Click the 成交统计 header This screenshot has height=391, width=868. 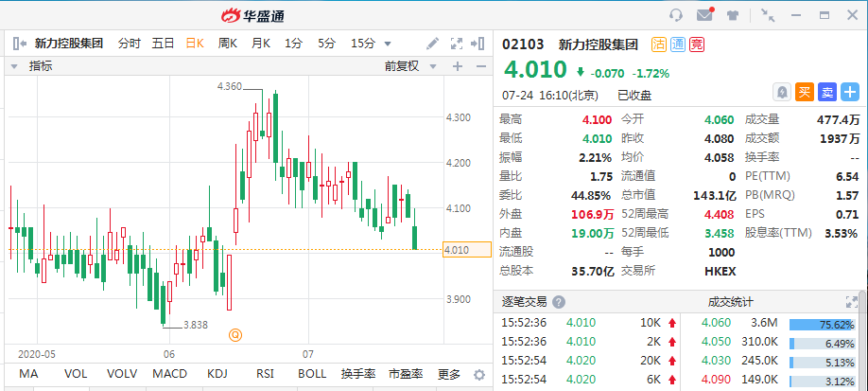click(730, 302)
